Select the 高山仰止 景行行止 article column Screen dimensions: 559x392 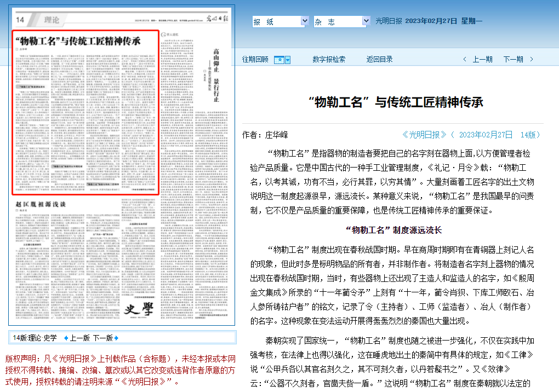(215, 77)
